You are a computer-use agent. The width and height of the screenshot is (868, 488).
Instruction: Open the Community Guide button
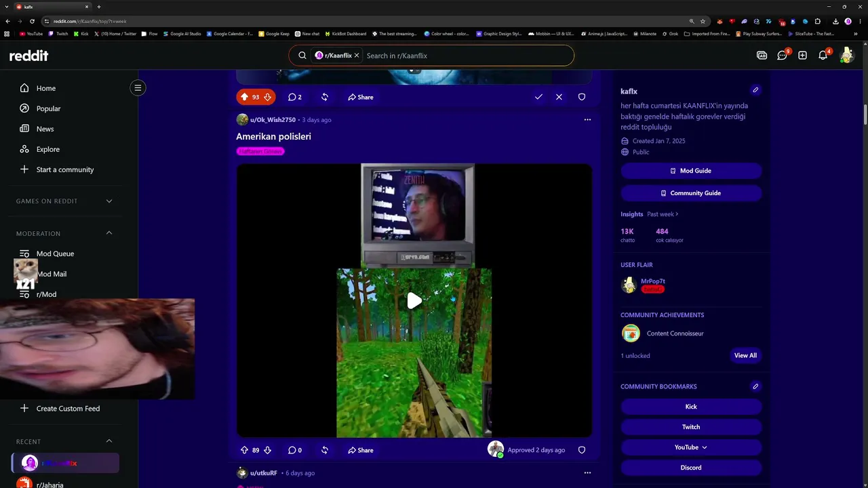(x=691, y=193)
